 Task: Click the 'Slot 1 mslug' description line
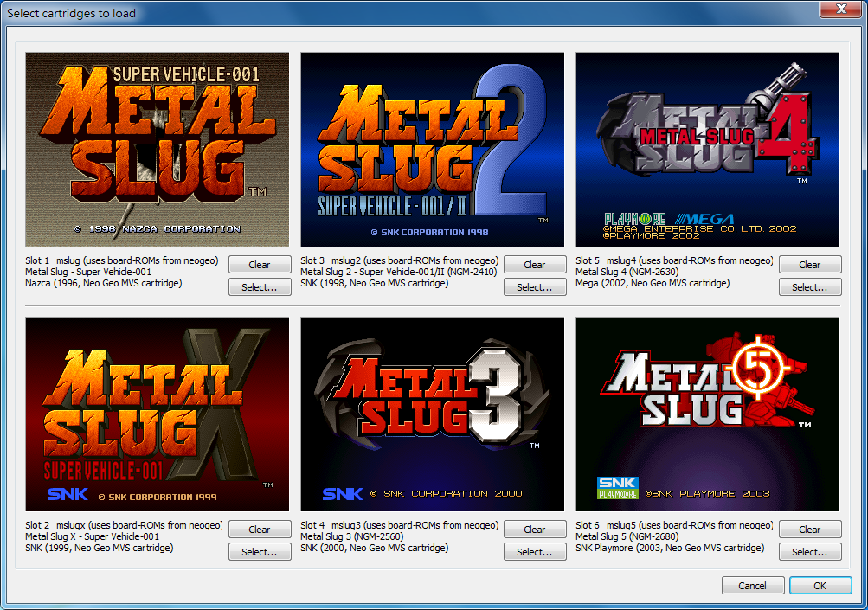point(122,260)
